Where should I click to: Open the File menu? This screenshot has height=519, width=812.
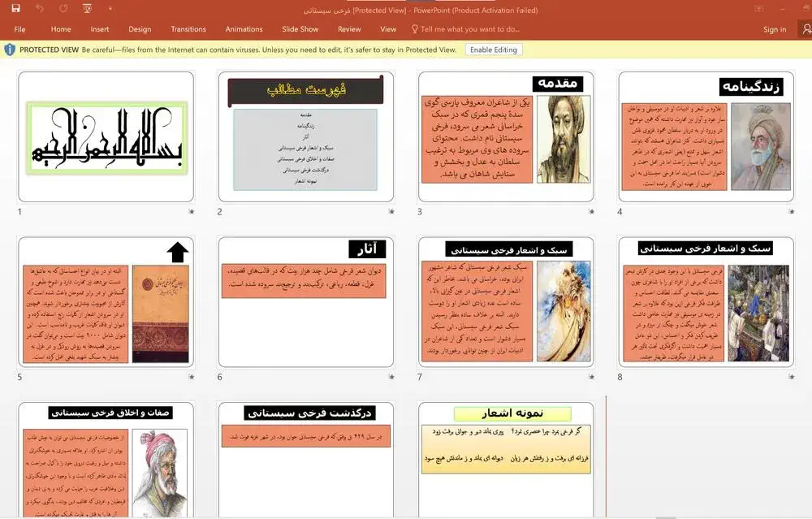[19, 28]
